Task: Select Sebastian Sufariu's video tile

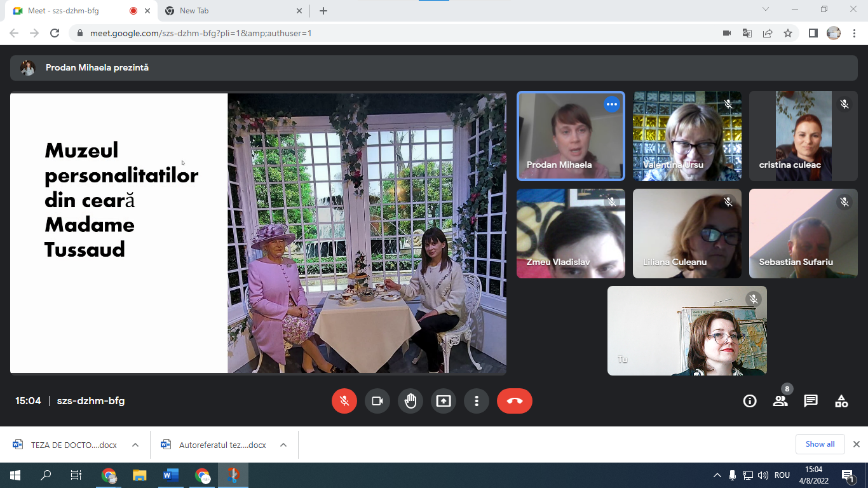Action: (803, 233)
